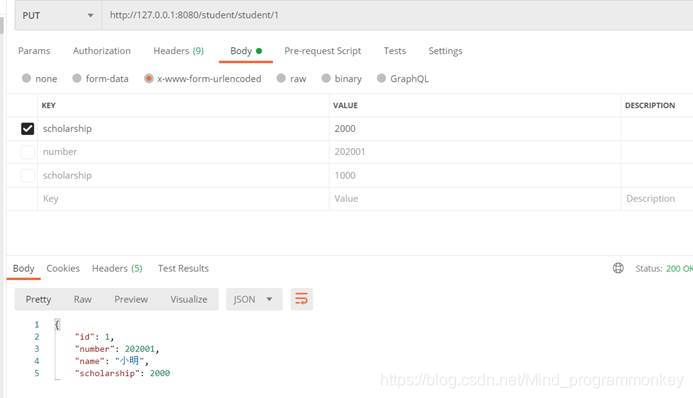Select the none body type radio
Image resolution: width=693 pixels, height=398 pixels.
point(27,78)
